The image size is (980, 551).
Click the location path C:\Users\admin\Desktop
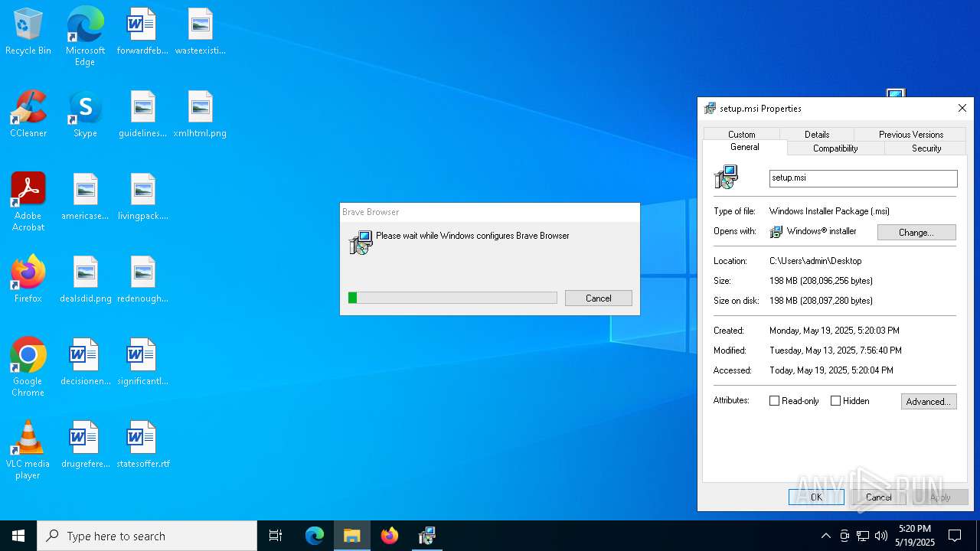[x=815, y=261]
